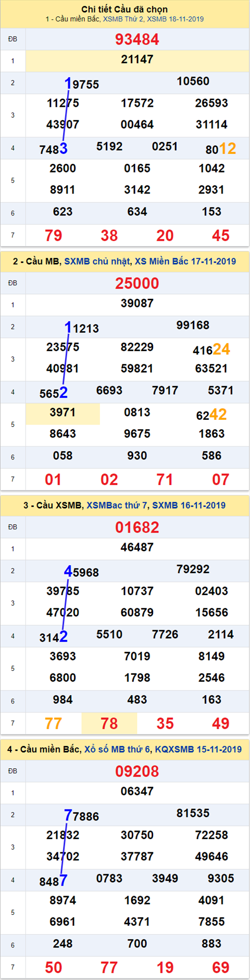
Task: Visit the XSMBac thứ 7 link
Action: point(117,505)
